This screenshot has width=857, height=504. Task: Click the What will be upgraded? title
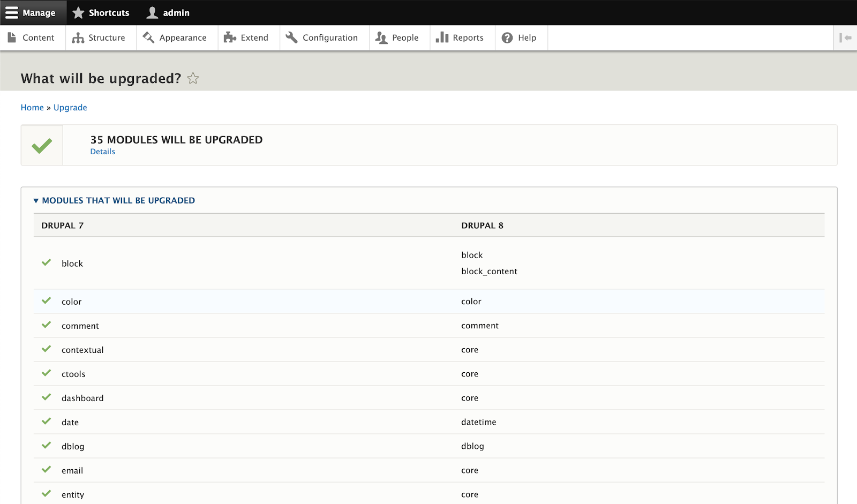coord(101,79)
